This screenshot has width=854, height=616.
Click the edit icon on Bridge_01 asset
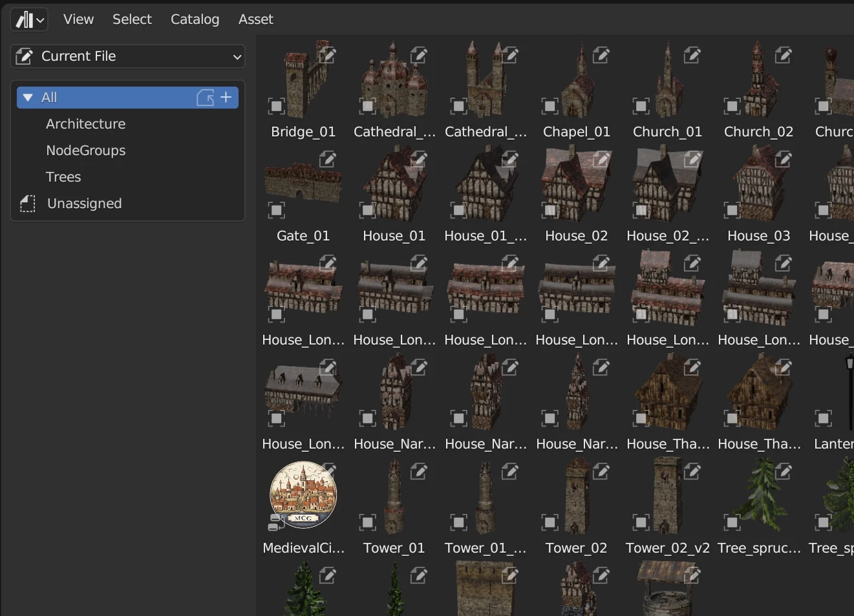328,55
